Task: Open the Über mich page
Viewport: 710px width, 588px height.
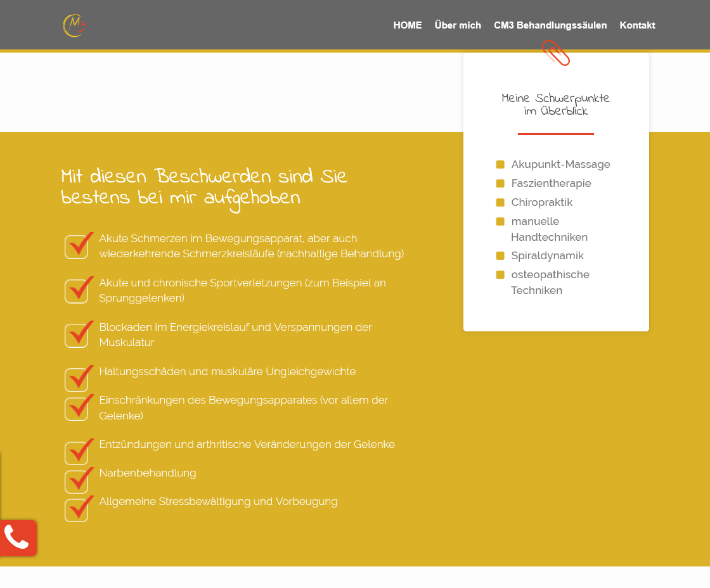Action: [x=458, y=25]
